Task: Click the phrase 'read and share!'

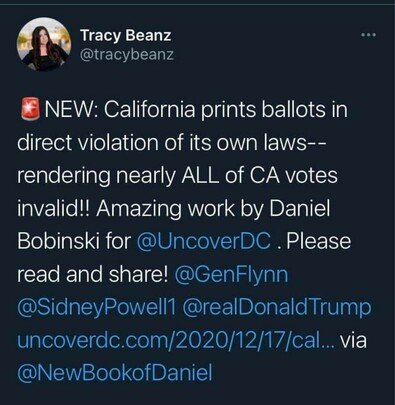Action: tap(92, 274)
